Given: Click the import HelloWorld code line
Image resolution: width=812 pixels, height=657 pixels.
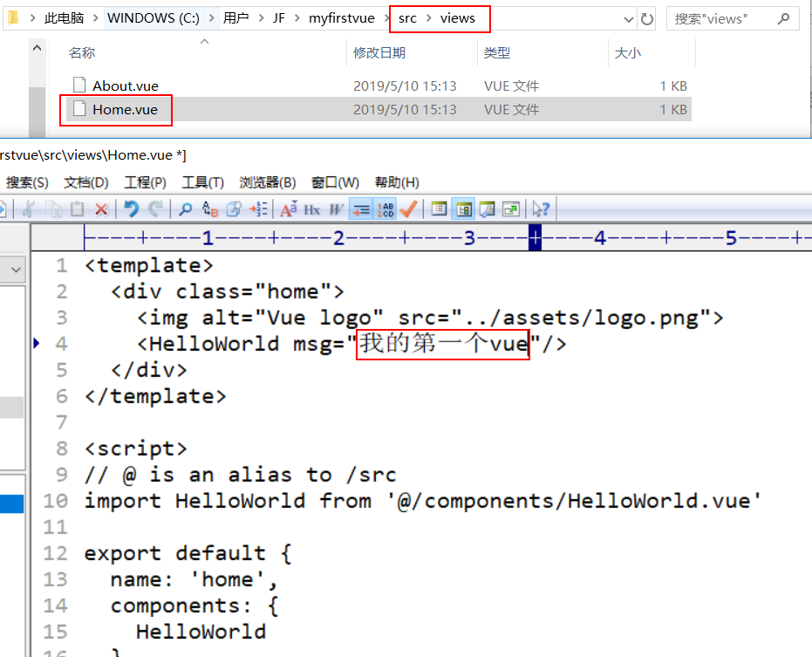Looking at the screenshot, I should click(422, 501).
